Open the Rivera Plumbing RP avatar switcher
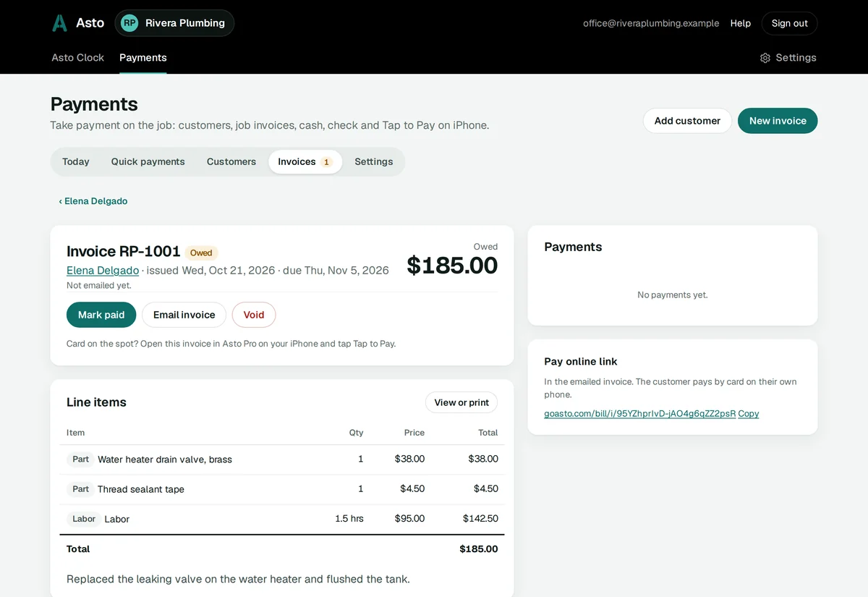 174,23
